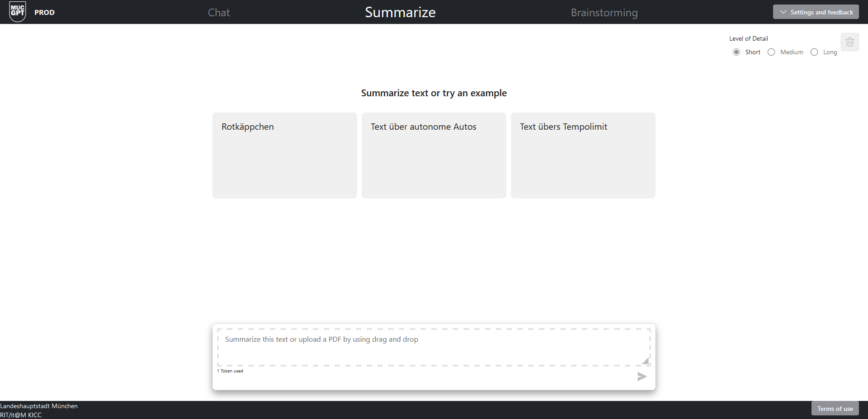Select the Summarize tab
The image size is (868, 419).
[400, 12]
